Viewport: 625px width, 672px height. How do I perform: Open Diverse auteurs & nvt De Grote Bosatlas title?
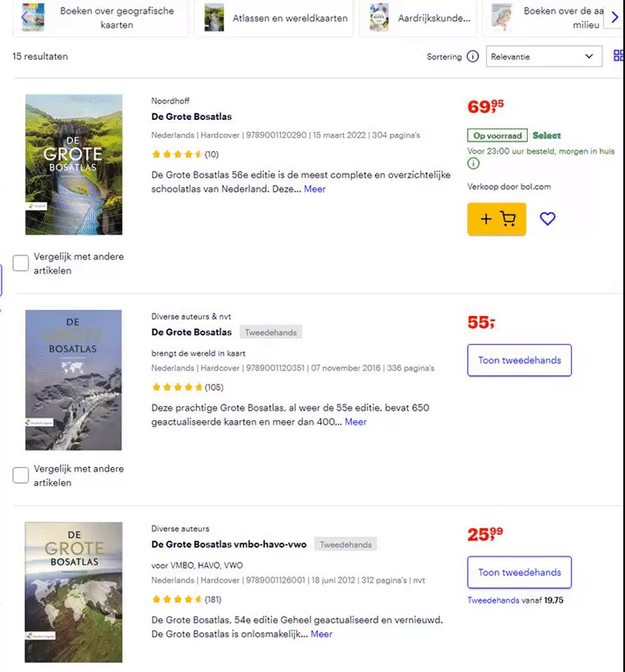pos(192,333)
